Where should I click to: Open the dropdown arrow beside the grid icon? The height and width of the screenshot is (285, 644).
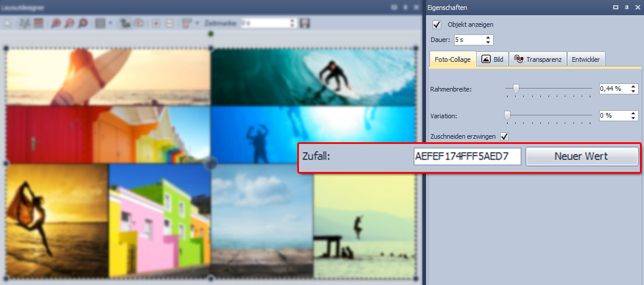point(110,23)
